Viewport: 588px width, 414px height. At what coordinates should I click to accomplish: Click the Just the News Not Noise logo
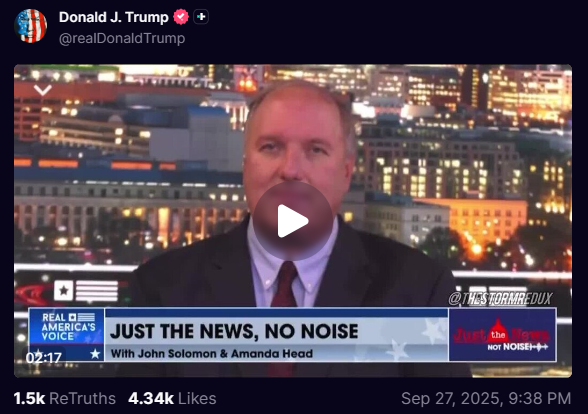[502, 334]
